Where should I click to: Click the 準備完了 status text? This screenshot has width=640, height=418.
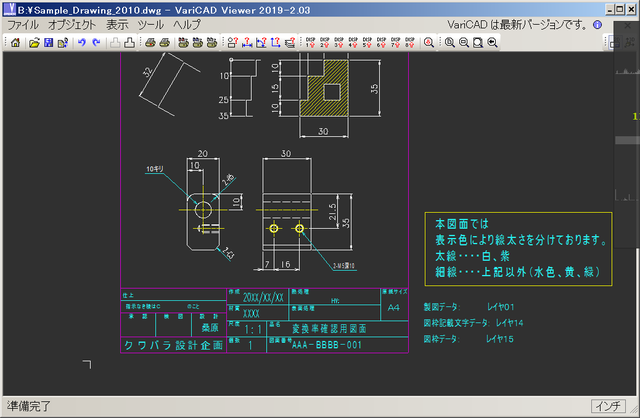pos(29,406)
